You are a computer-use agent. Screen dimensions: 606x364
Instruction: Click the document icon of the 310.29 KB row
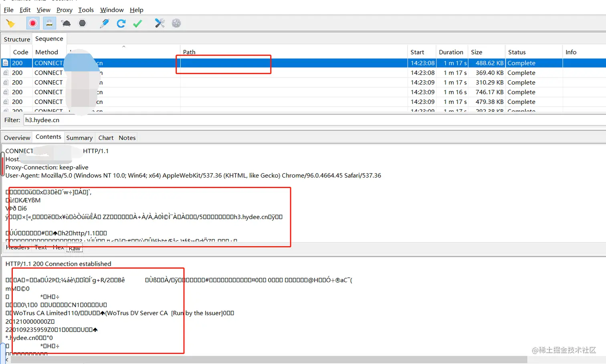(6, 82)
